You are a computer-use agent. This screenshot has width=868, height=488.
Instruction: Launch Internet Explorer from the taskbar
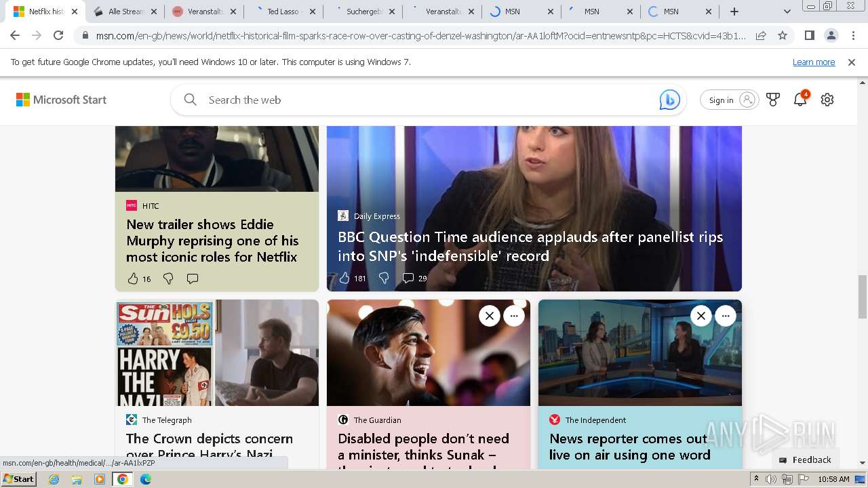54,479
